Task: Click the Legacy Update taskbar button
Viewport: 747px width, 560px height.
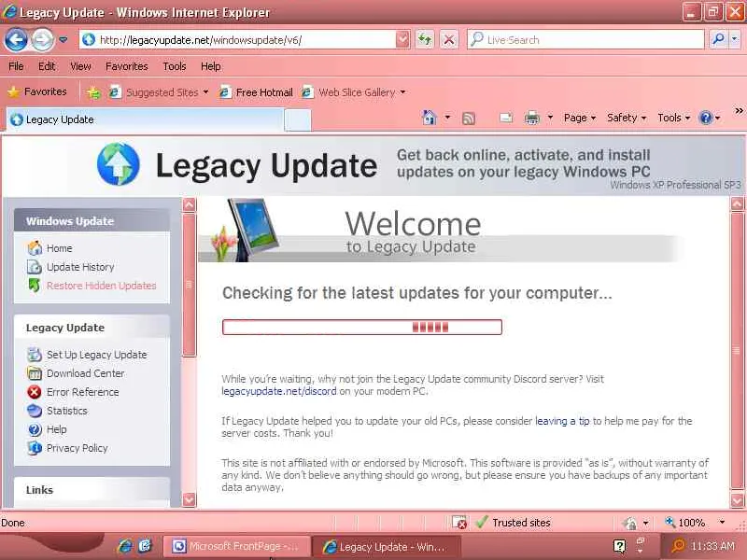Action: point(387,547)
